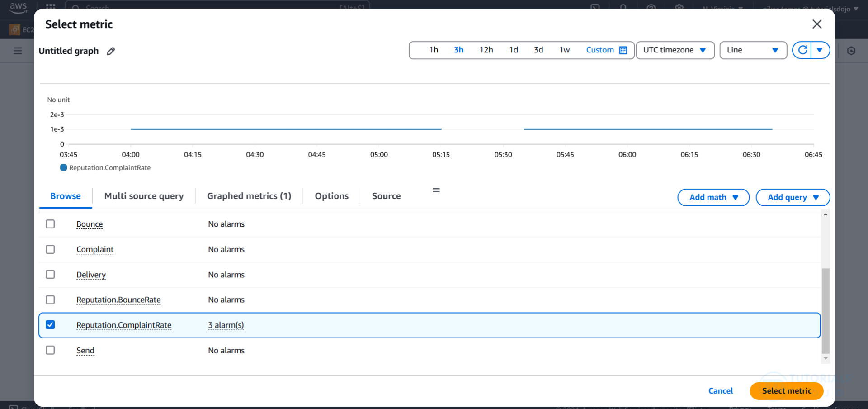Open the Custom time range calendar icon
This screenshot has width=868, height=409.
pyautogui.click(x=623, y=50)
